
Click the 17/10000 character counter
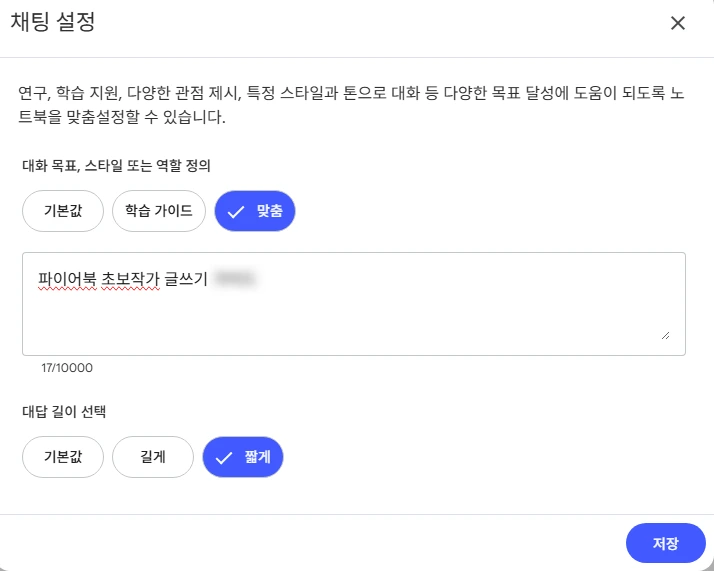tap(67, 368)
